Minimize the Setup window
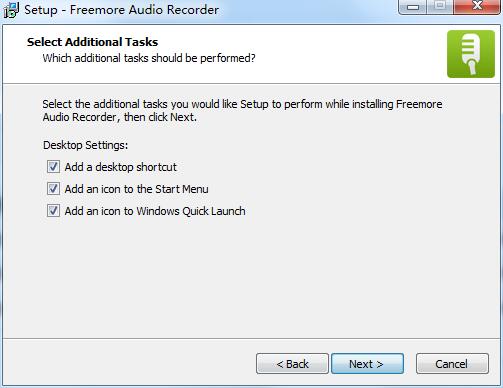The height and width of the screenshot is (388, 503). click(413, 7)
